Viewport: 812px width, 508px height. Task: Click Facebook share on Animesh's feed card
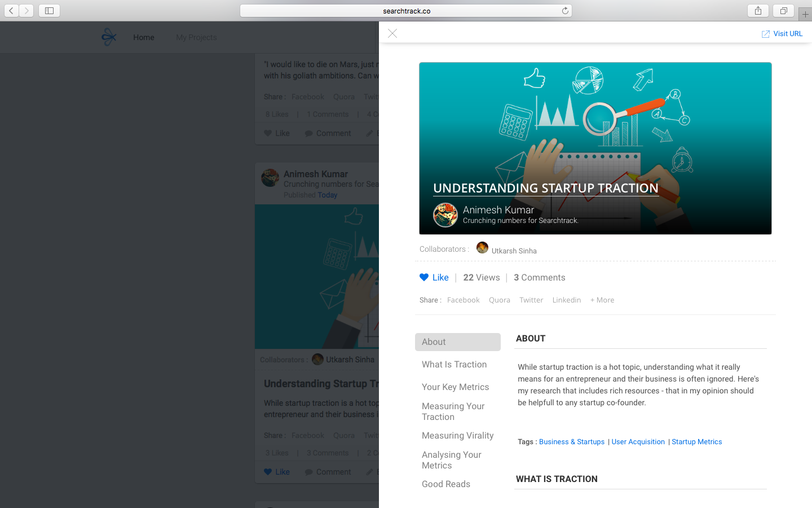(x=308, y=436)
